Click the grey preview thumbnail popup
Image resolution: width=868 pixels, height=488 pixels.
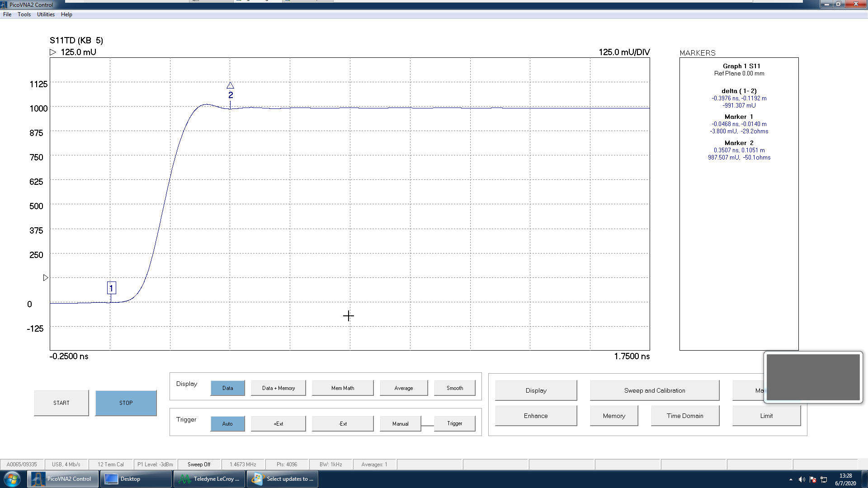(813, 377)
